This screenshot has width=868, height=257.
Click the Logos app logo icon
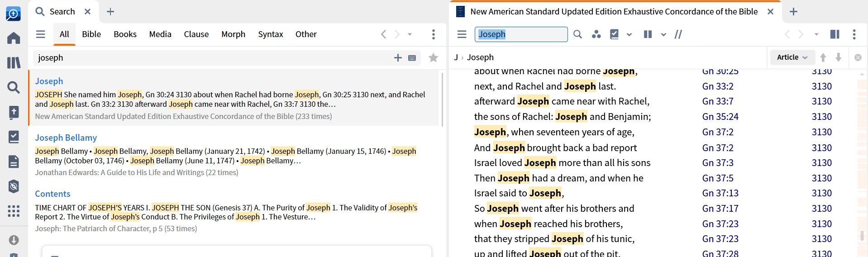[14, 14]
